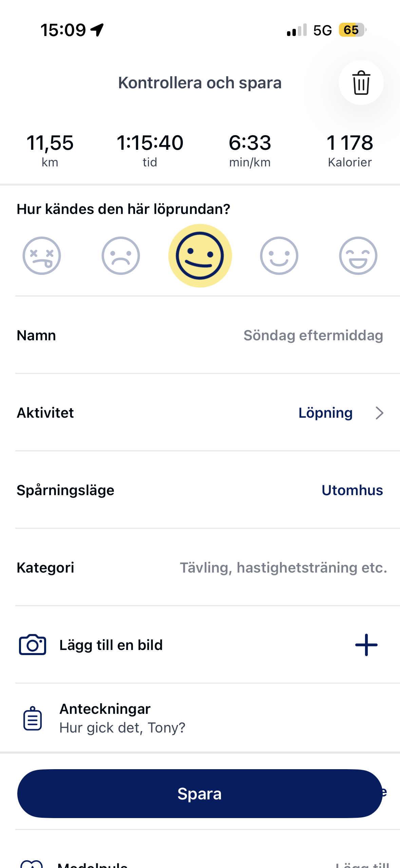
Task: Open the Löpning activity selector
Action: pos(325,413)
